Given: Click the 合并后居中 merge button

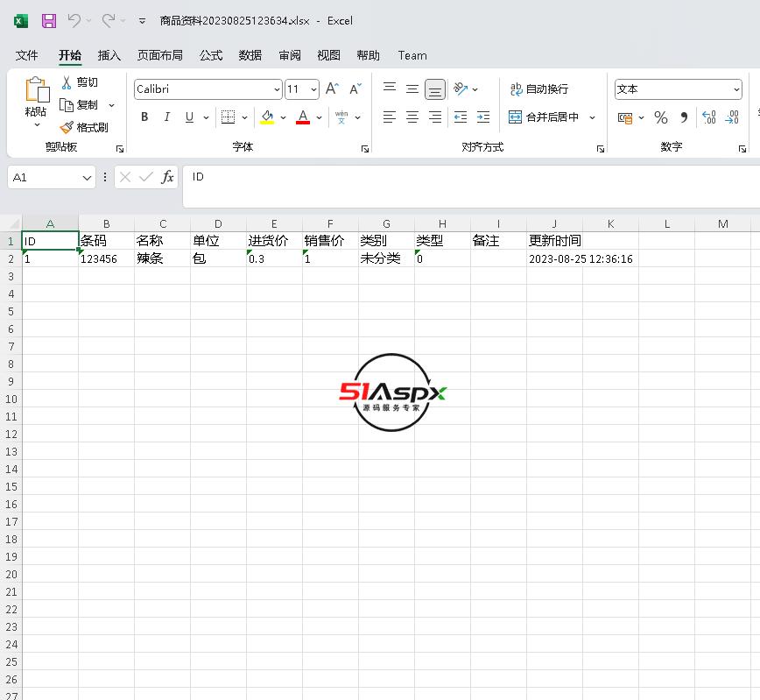Looking at the screenshot, I should click(544, 117).
